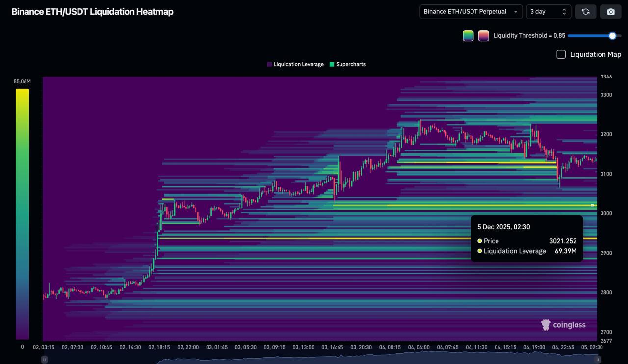Click the vertical color scale gradient bar
The width and height of the screenshot is (628, 364).
click(x=22, y=214)
